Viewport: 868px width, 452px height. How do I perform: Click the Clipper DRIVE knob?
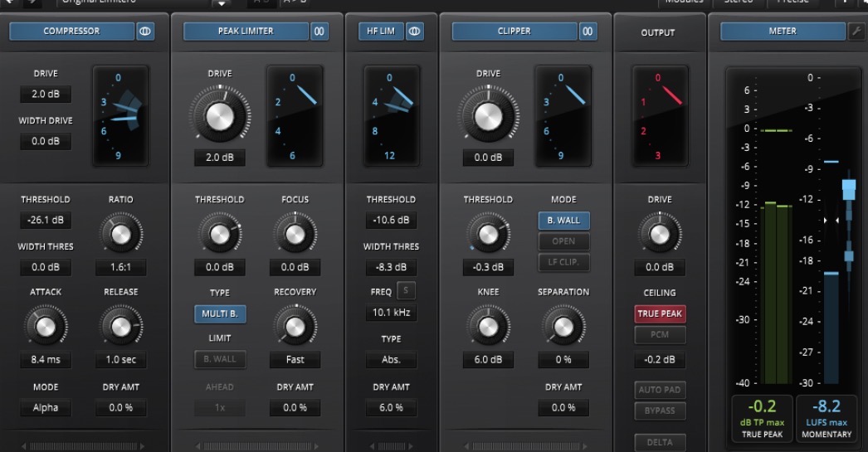click(x=488, y=115)
